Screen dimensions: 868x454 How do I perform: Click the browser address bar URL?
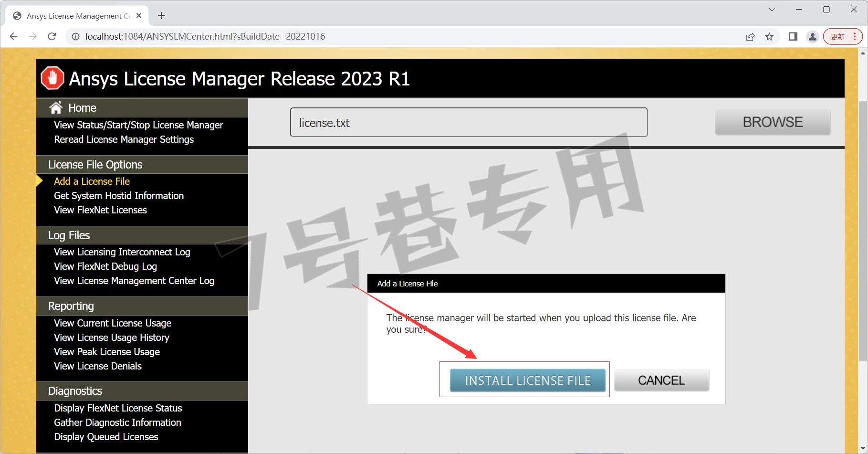(x=205, y=36)
